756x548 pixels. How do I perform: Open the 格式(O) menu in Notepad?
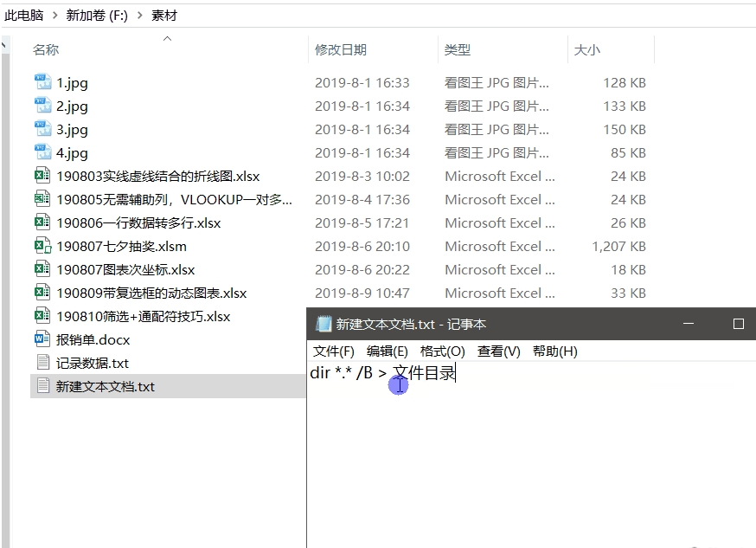pos(442,351)
